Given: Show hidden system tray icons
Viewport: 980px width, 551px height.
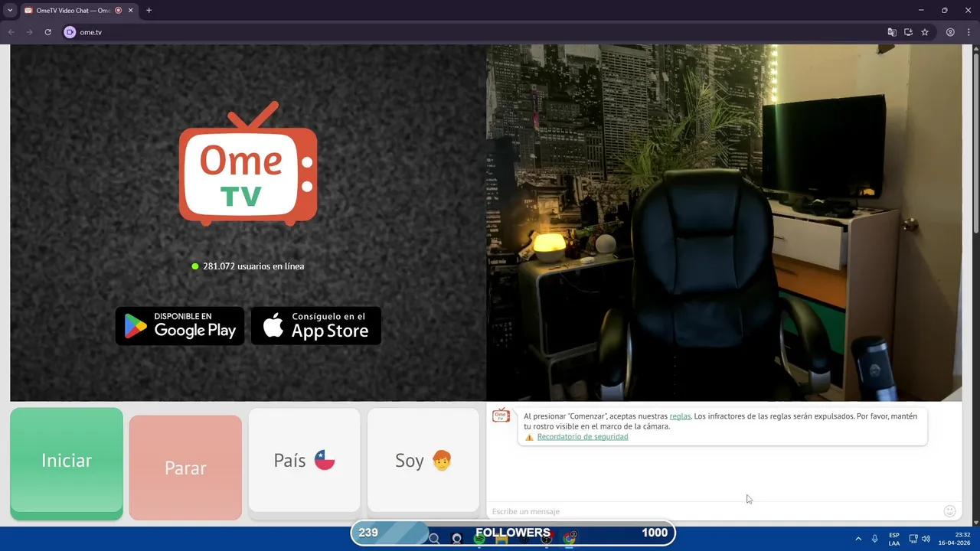Looking at the screenshot, I should point(858,539).
